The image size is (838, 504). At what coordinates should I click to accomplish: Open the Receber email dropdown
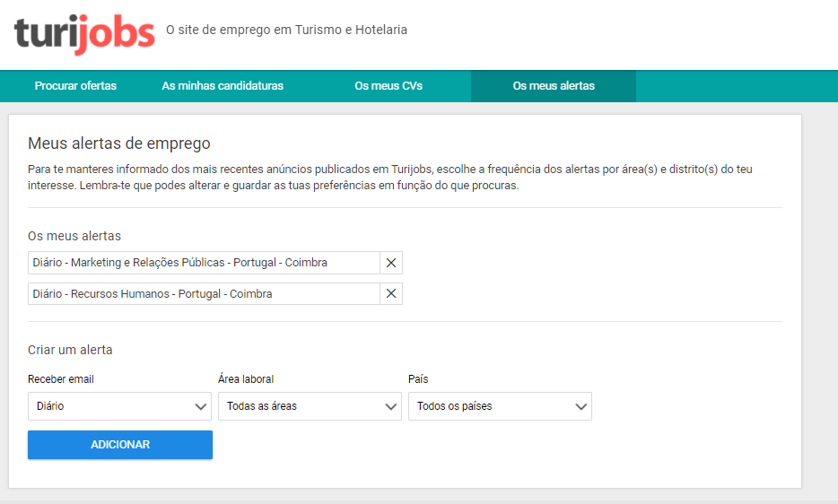119,406
